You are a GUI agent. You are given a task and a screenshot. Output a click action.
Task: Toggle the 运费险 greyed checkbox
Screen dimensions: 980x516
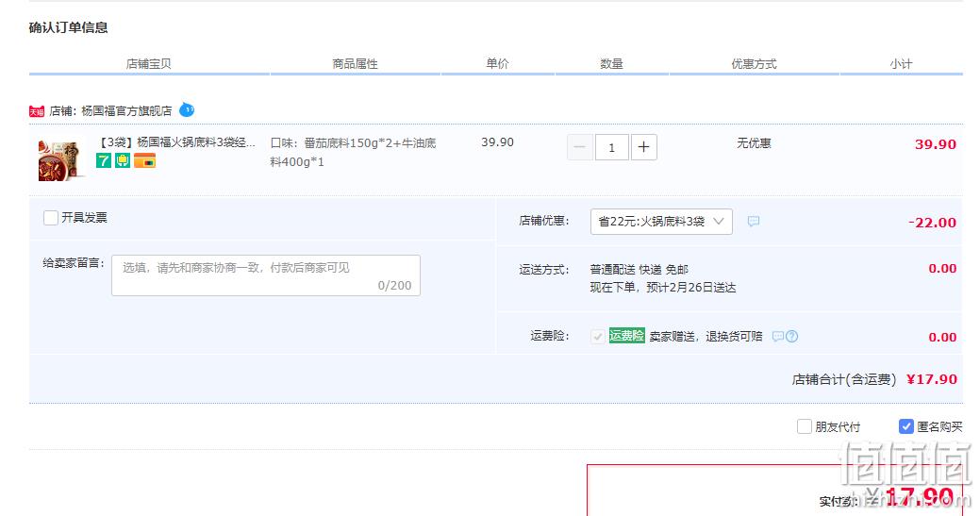[597, 336]
